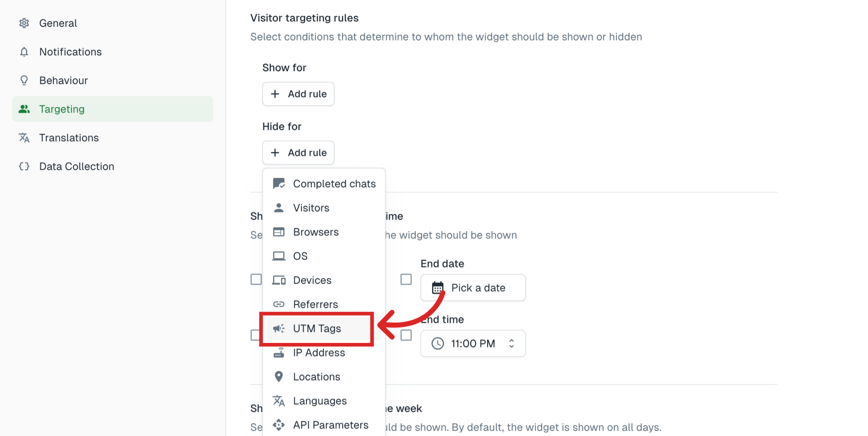Select the IP Address option
Viewport: 868px width, 436px height.
click(x=318, y=352)
